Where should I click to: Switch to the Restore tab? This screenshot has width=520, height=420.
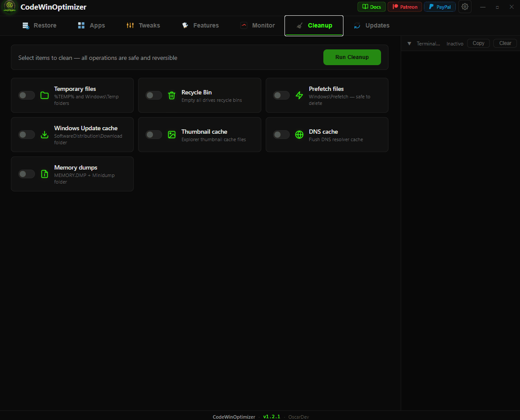tap(39, 25)
